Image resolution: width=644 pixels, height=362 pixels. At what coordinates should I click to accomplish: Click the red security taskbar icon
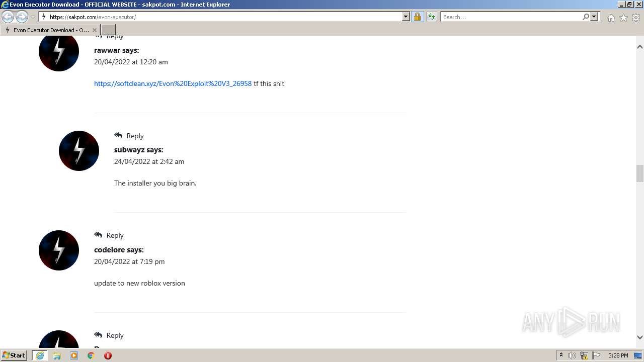click(x=108, y=355)
